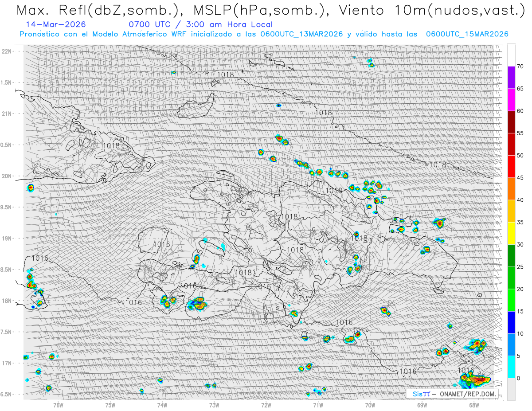The height and width of the screenshot is (411, 532).
Task: Click the '35' colorbar label
Action: click(520, 222)
